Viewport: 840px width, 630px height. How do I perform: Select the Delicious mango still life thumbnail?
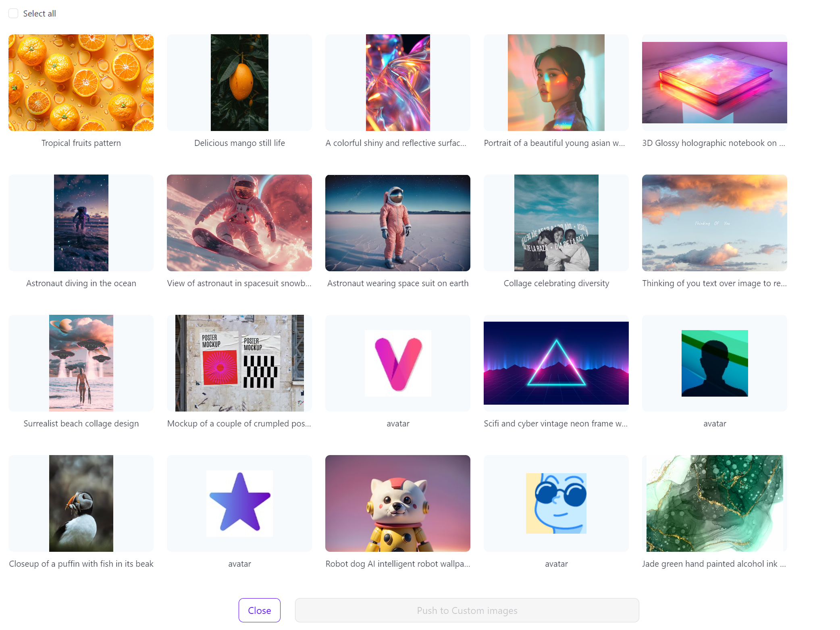(x=239, y=83)
